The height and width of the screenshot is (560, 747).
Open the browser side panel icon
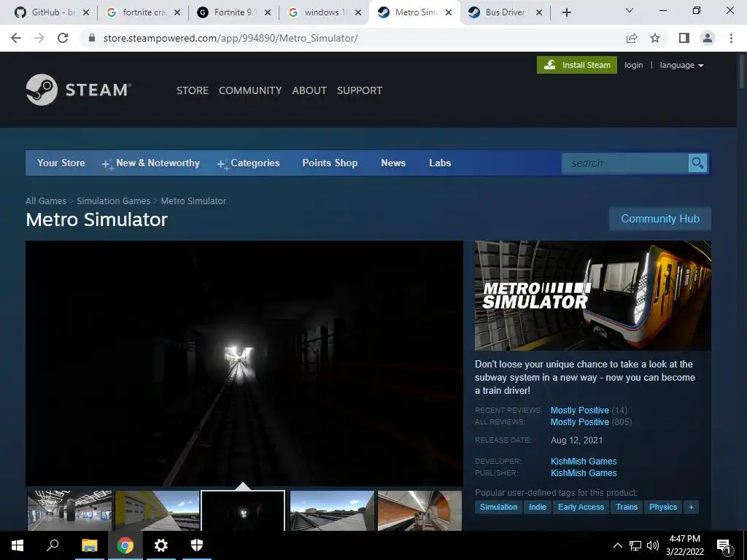[x=684, y=38]
